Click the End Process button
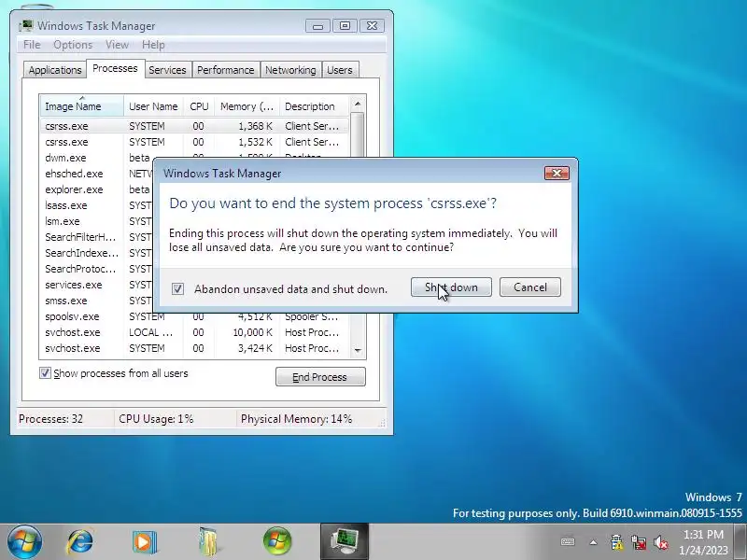Viewport: 747px width, 560px height. [x=320, y=377]
